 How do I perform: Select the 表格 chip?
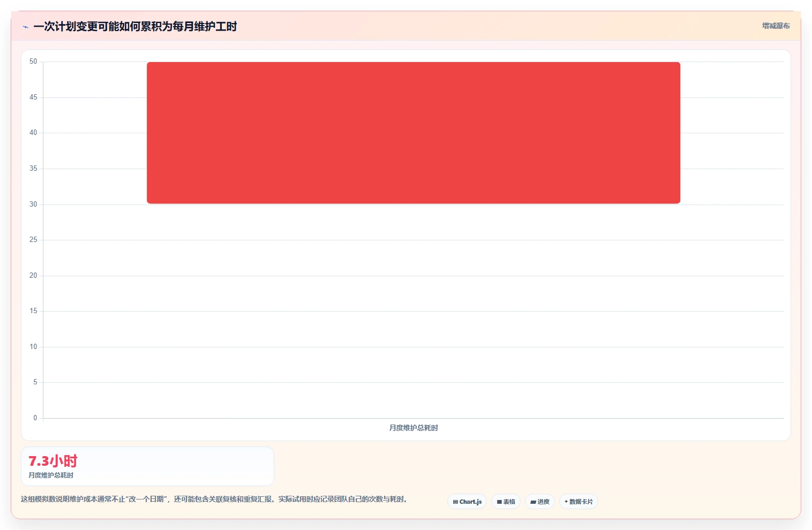pyautogui.click(x=506, y=502)
